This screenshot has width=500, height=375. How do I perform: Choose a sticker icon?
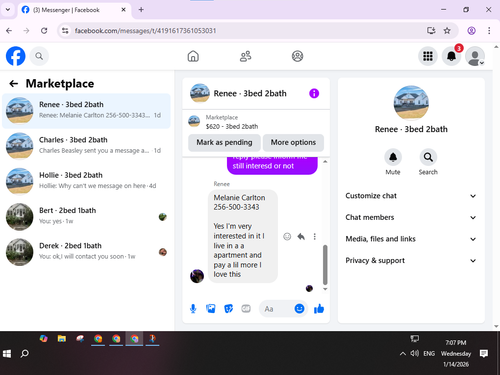coord(228,309)
